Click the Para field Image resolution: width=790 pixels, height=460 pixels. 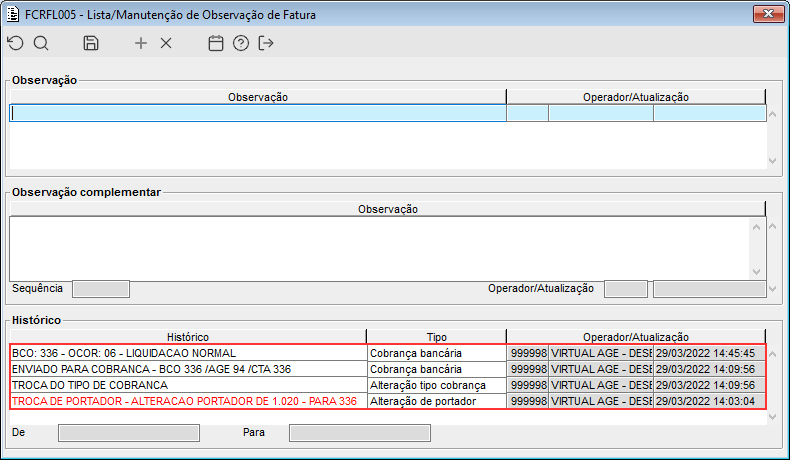coord(360,433)
